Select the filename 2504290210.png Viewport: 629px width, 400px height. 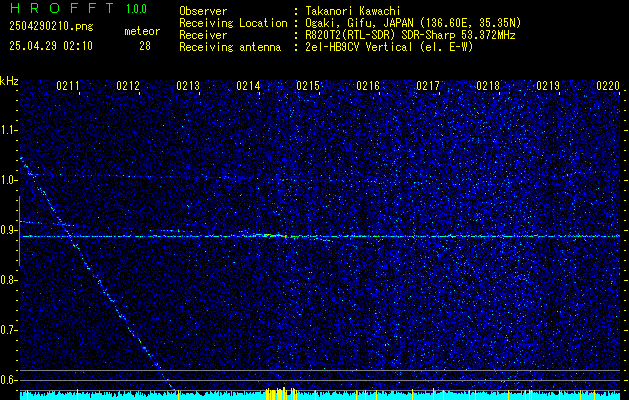pos(51,27)
